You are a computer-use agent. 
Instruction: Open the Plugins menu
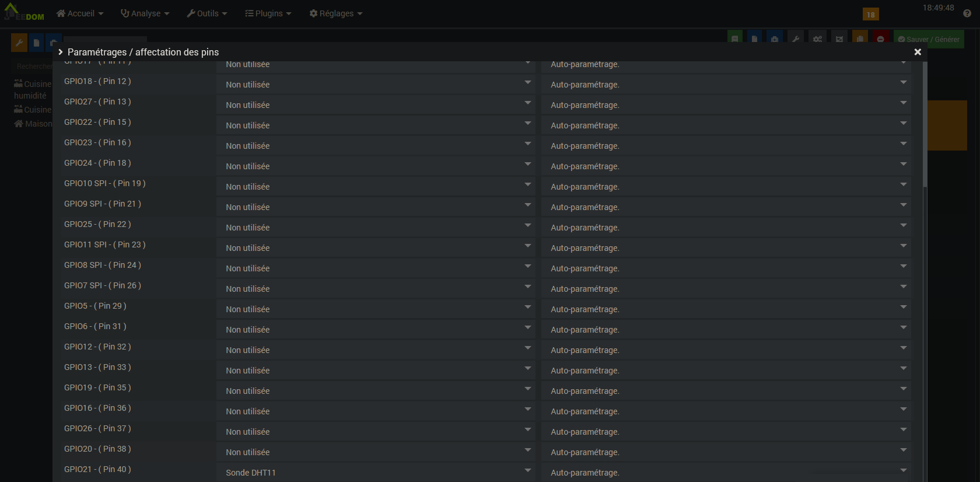[268, 13]
